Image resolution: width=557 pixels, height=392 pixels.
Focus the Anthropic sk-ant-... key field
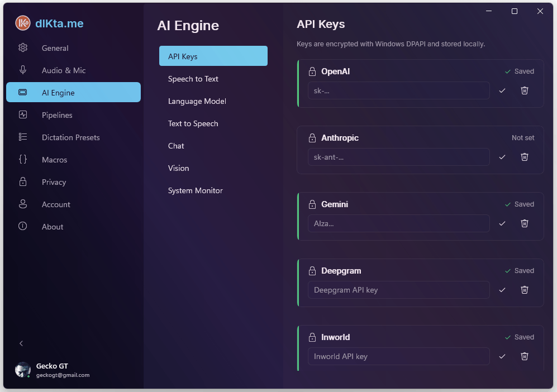[398, 157]
